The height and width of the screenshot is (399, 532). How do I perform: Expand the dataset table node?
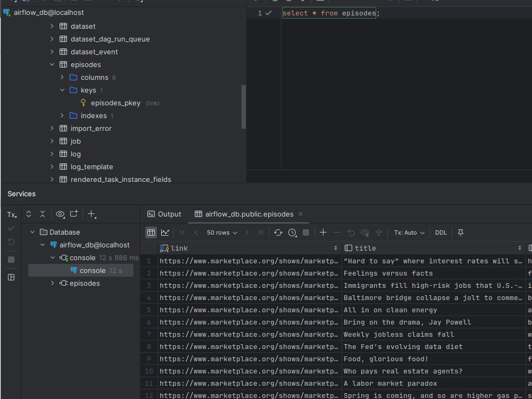pyautogui.click(x=52, y=26)
